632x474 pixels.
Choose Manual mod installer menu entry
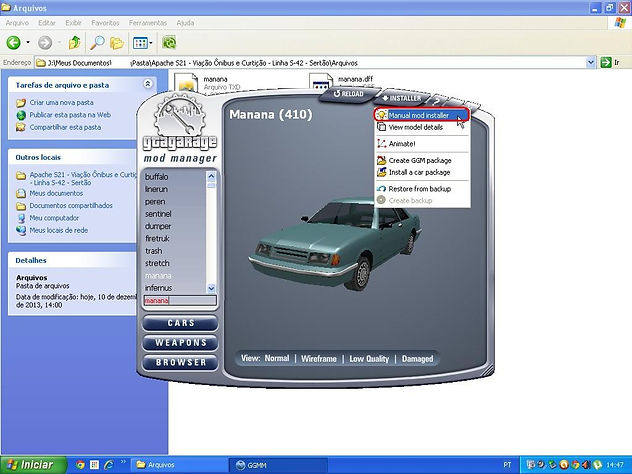pyautogui.click(x=422, y=115)
